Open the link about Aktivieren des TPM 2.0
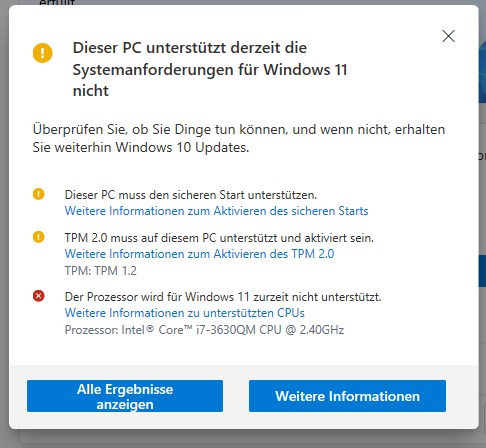 (x=199, y=254)
